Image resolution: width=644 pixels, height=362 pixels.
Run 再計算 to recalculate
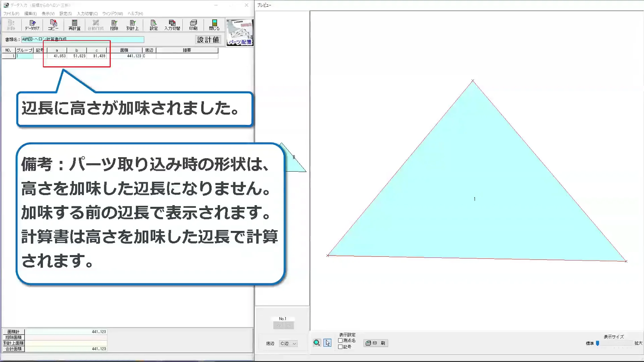point(74,24)
